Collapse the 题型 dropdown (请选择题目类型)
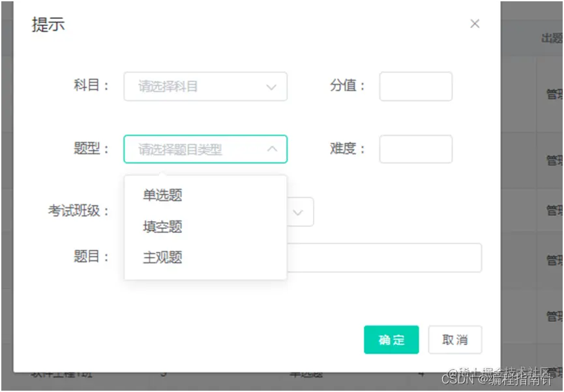Image resolution: width=564 pixels, height=392 pixels. (205, 149)
